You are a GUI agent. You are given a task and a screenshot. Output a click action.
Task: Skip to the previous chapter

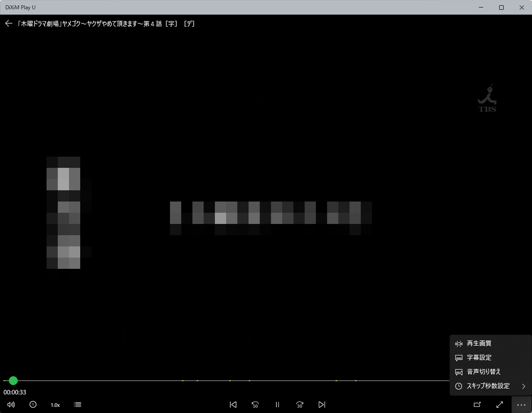[233, 405]
